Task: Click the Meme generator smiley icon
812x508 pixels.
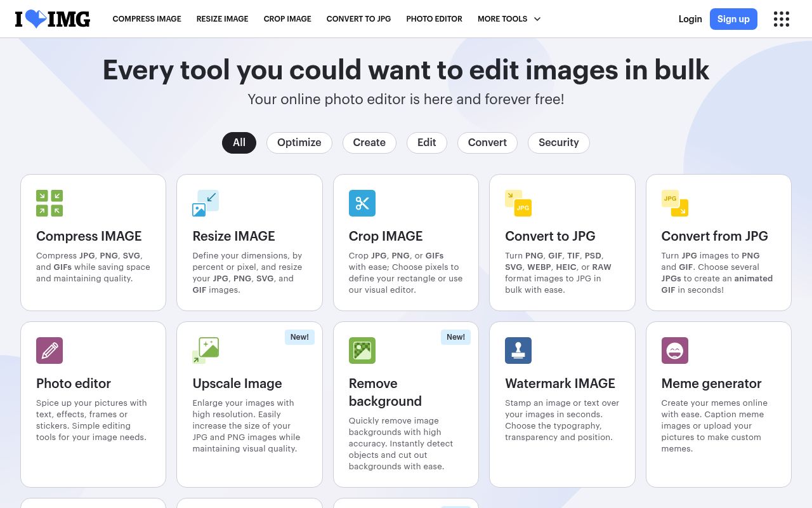Action: [674, 351]
